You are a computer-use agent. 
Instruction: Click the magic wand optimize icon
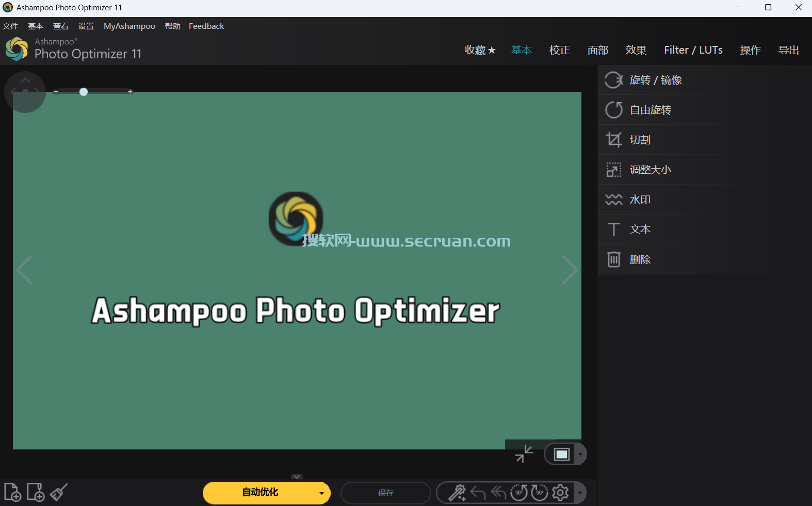pyautogui.click(x=457, y=493)
